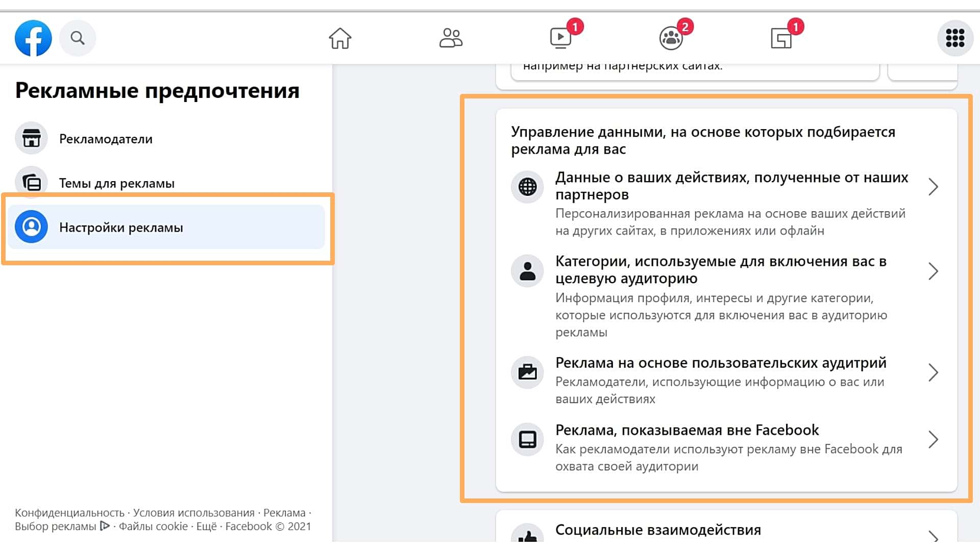Open the Конфиденциальность footer link
The image size is (980, 551).
click(x=69, y=513)
